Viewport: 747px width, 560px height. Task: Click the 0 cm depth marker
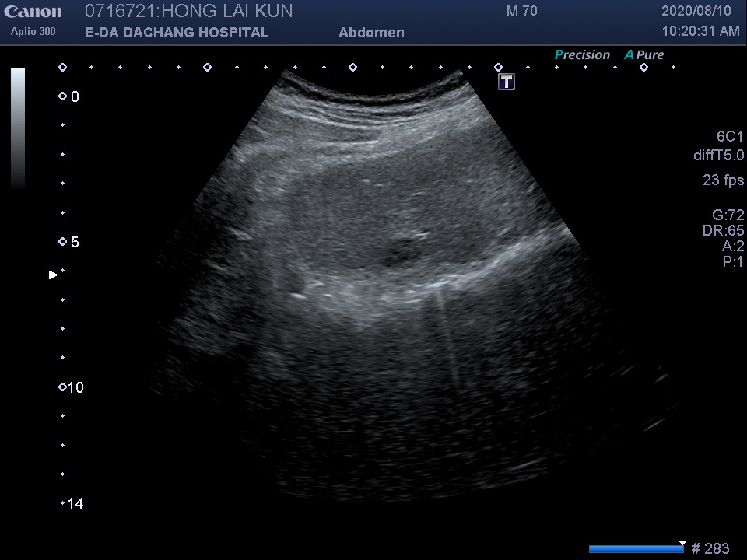(69, 97)
